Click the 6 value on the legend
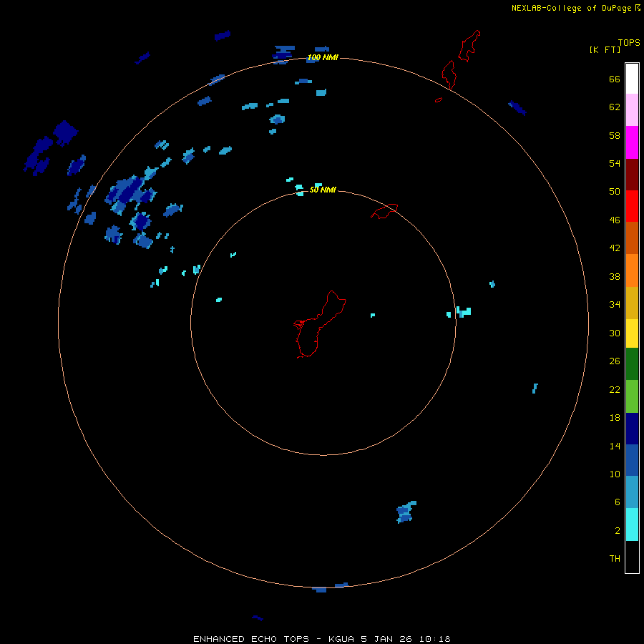Screen dimensions: 644x644 (x=617, y=502)
